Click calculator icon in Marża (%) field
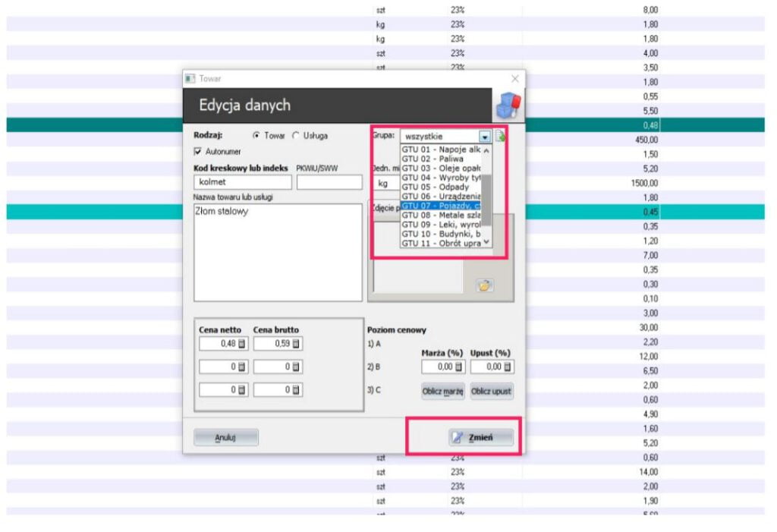The height and width of the screenshot is (532, 777). pyautogui.click(x=459, y=367)
